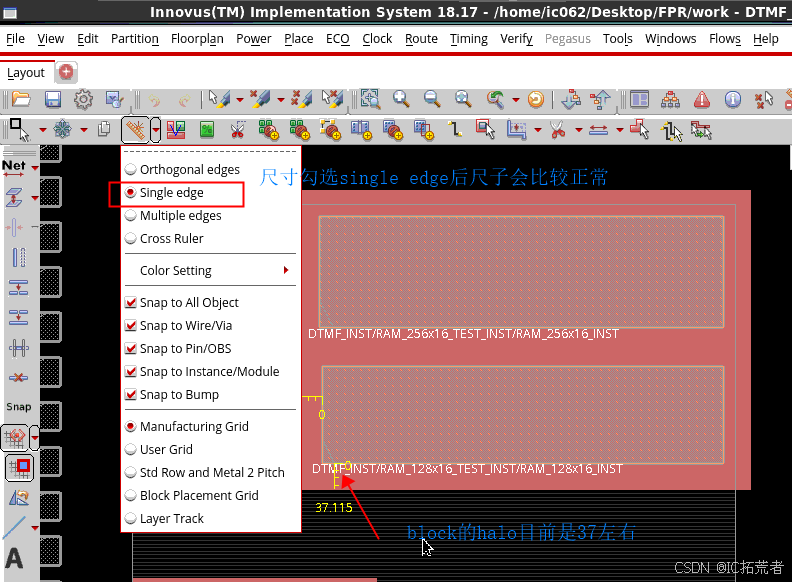Select the RAM_128x16_INST block in layout

click(523, 414)
